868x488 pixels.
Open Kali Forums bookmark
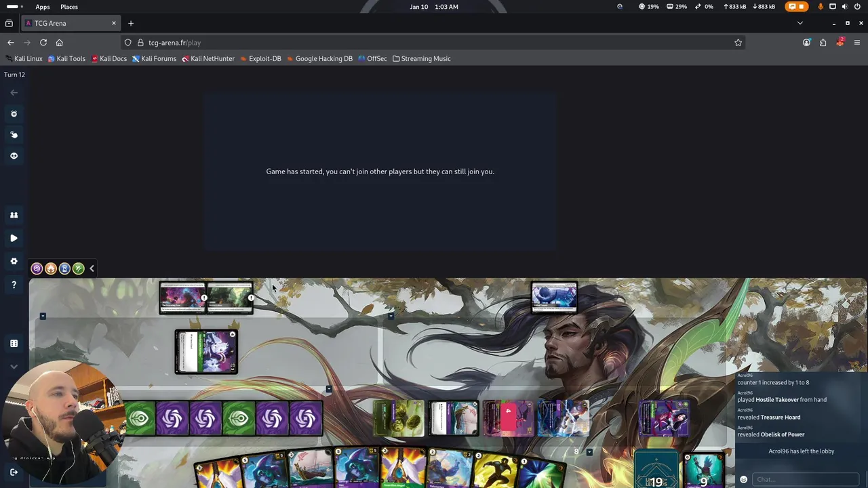pos(154,58)
